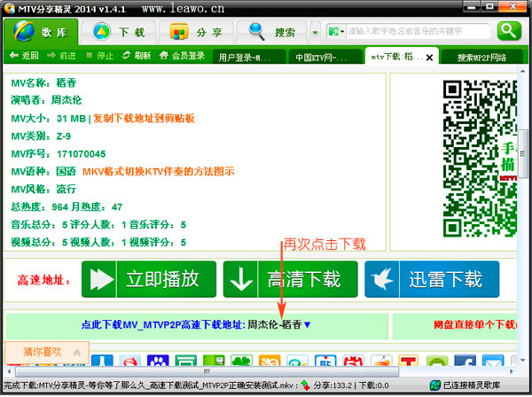Click the 完成下载 status bar text
The width and height of the screenshot is (532, 397).
pyautogui.click(x=151, y=385)
